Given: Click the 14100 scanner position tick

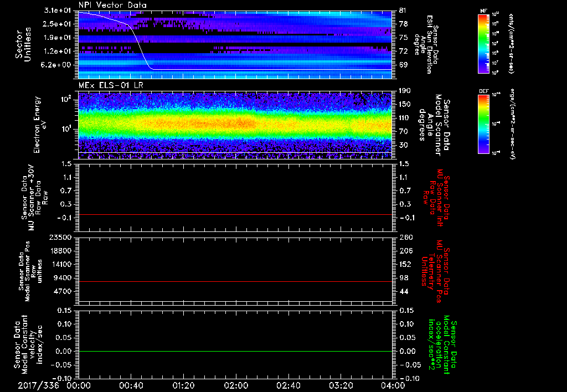Looking at the screenshot, I should pos(62,264).
